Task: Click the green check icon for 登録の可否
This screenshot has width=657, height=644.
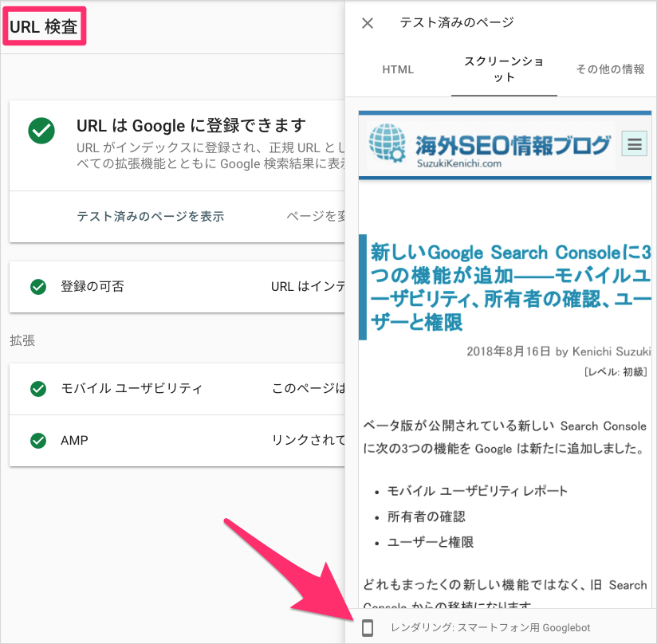Action: click(x=38, y=287)
